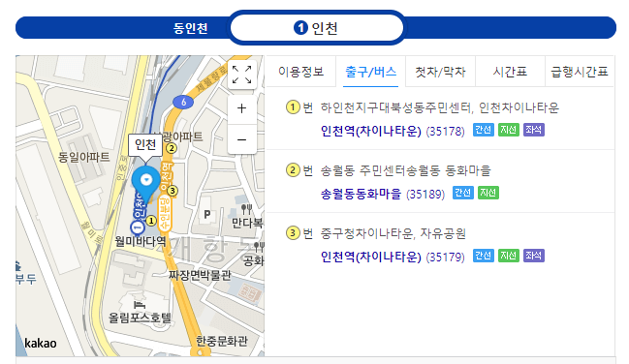Zoom in on the map
Image resolution: width=629 pixels, height=364 pixels.
(x=242, y=108)
